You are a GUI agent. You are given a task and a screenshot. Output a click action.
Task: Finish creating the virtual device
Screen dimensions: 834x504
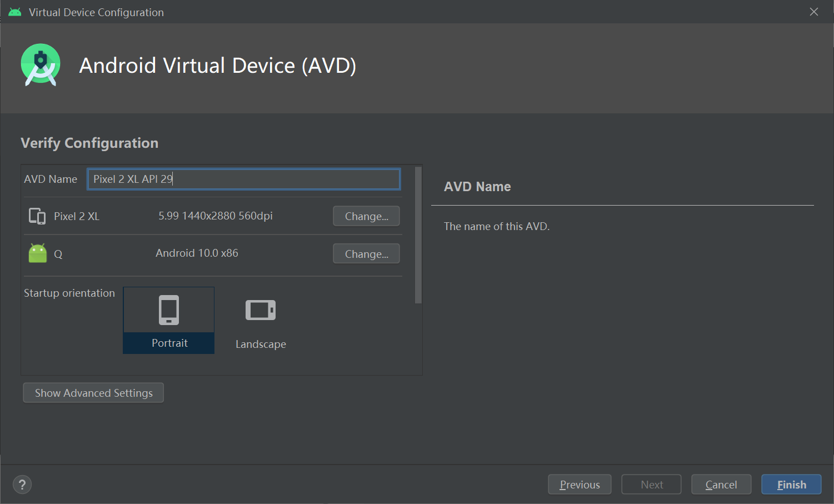791,485
